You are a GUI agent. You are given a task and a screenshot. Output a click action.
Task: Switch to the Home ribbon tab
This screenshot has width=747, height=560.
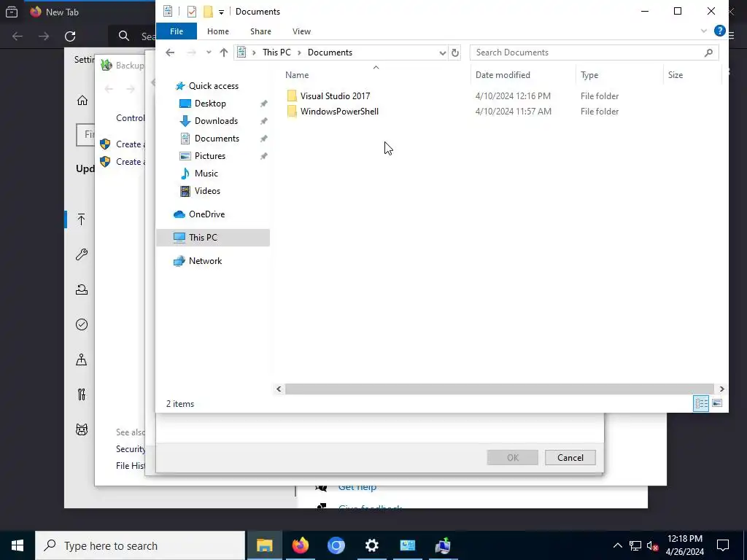(x=217, y=31)
